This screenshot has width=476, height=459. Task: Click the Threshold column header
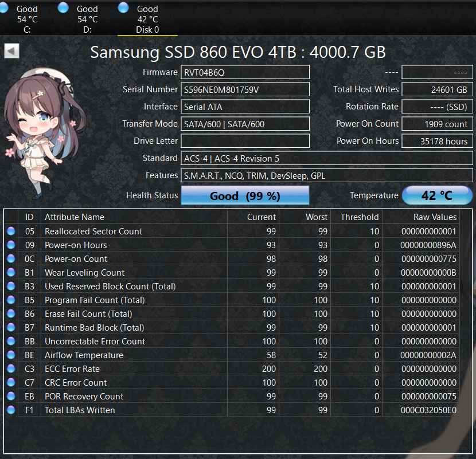coord(356,217)
